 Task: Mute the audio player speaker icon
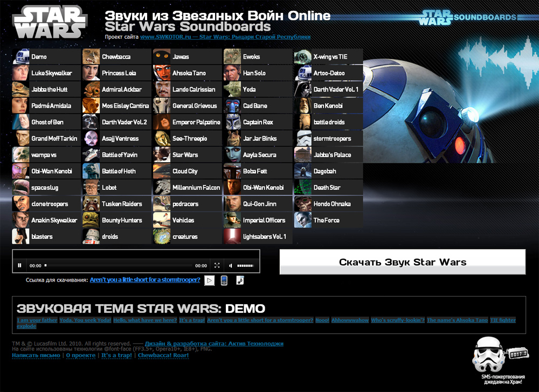[230, 265]
